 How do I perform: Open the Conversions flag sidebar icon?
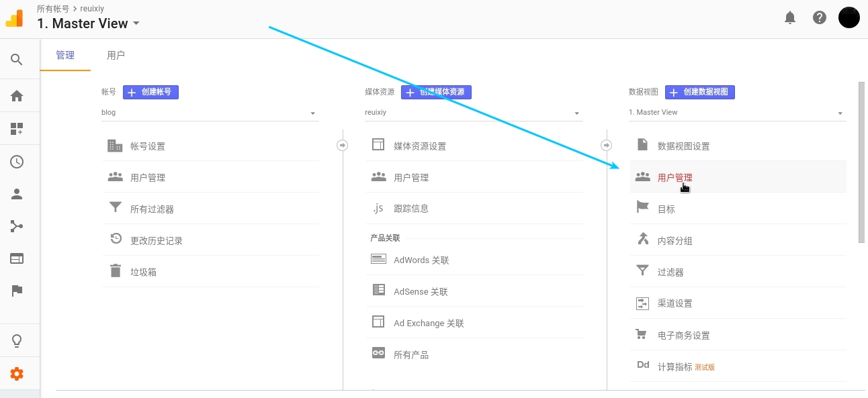point(17,291)
